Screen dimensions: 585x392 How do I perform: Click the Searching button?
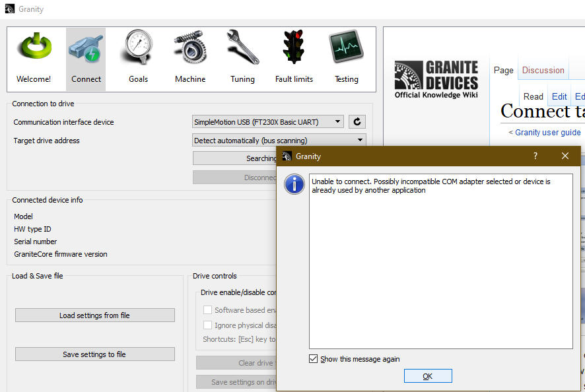point(234,158)
